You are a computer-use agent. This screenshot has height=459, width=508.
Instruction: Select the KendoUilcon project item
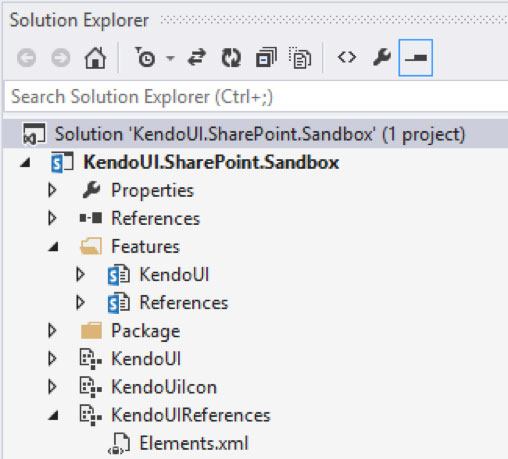coord(164,387)
